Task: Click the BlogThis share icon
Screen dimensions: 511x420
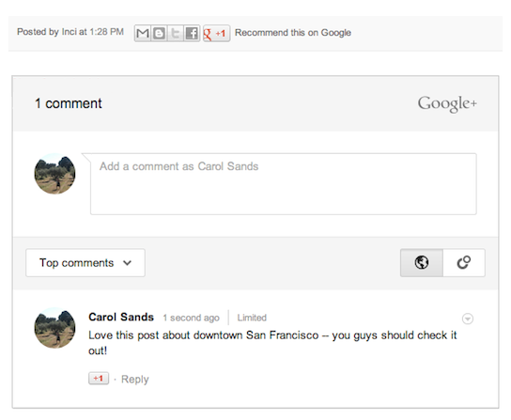Action: (x=159, y=33)
